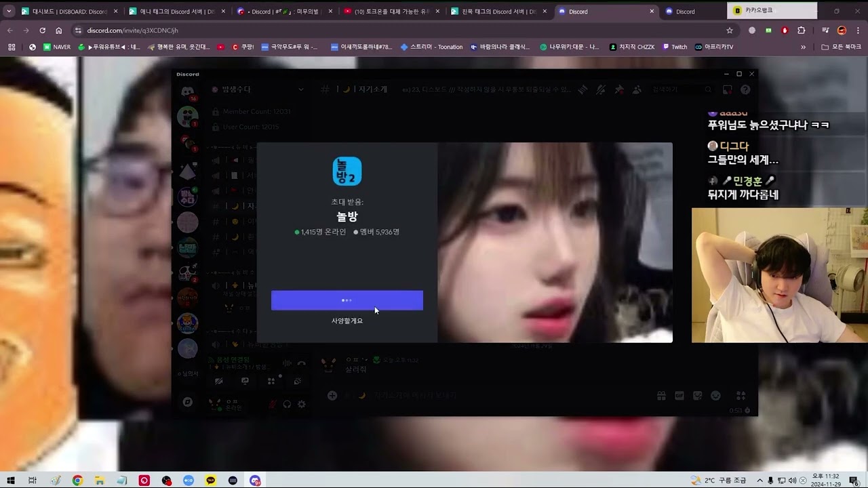The image size is (868, 488).
Task: Open 치지직 CHZZK bookmark
Action: [632, 47]
